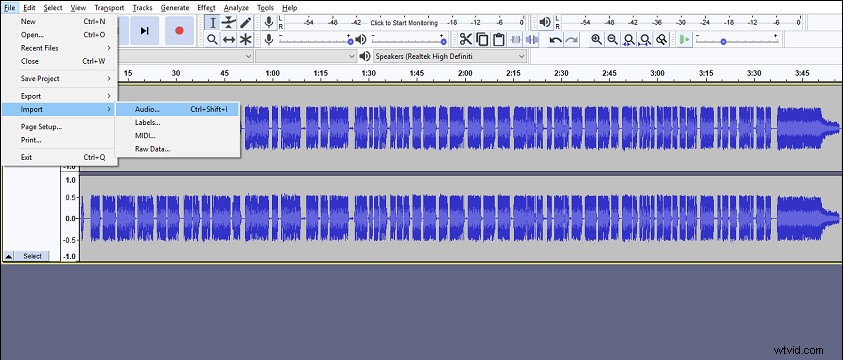Open the Select menu

pos(53,8)
